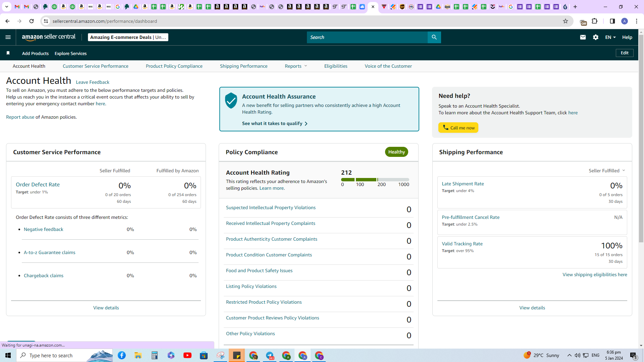The width and height of the screenshot is (644, 362).
Task: Click View shipping eligibilities here
Action: pyautogui.click(x=595, y=275)
